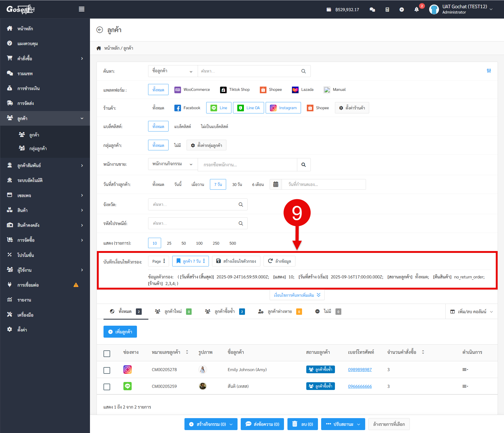
Task: Click the province search input field
Action: 194,205
